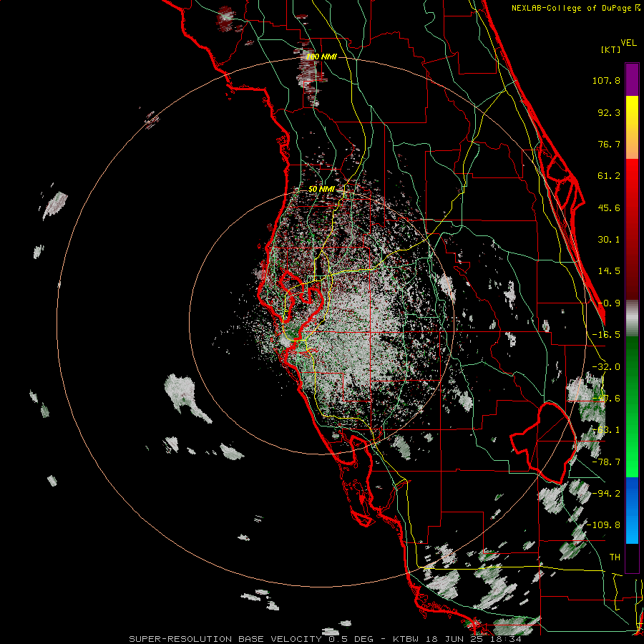Pick the blue segment of the color bar
This screenshot has height=644, width=644.
[632, 510]
